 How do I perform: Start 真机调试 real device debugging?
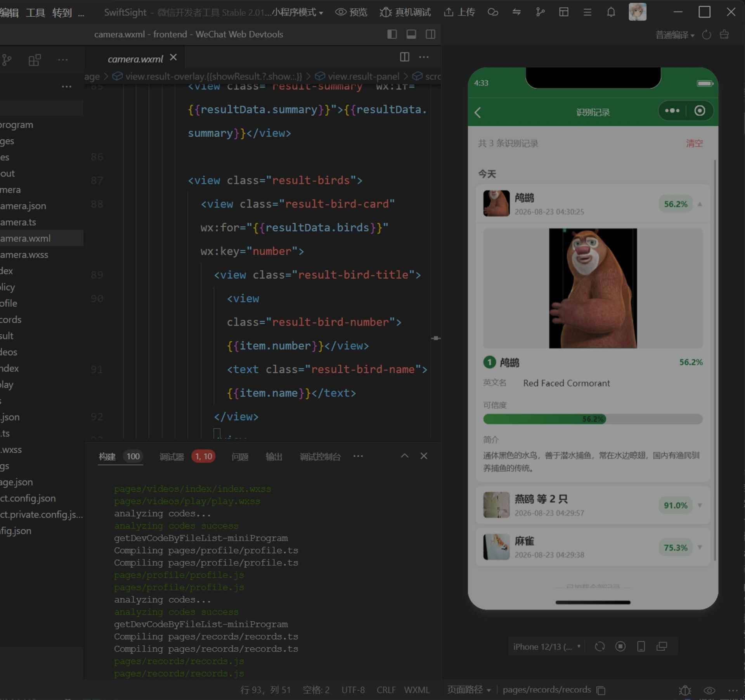[405, 12]
